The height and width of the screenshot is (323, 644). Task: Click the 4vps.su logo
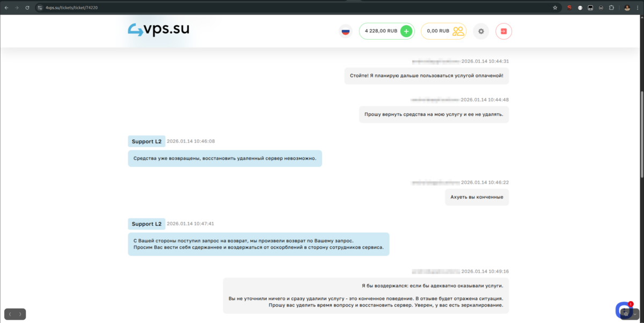157,30
